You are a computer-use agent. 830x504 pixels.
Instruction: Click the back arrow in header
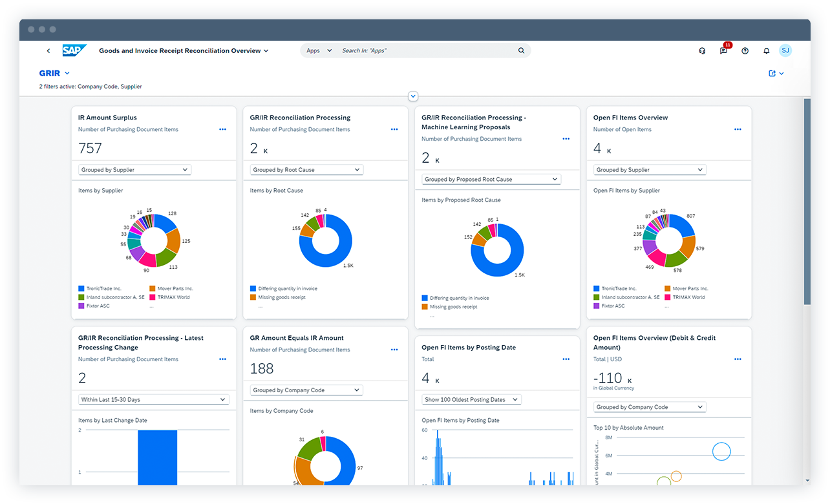[x=48, y=51]
